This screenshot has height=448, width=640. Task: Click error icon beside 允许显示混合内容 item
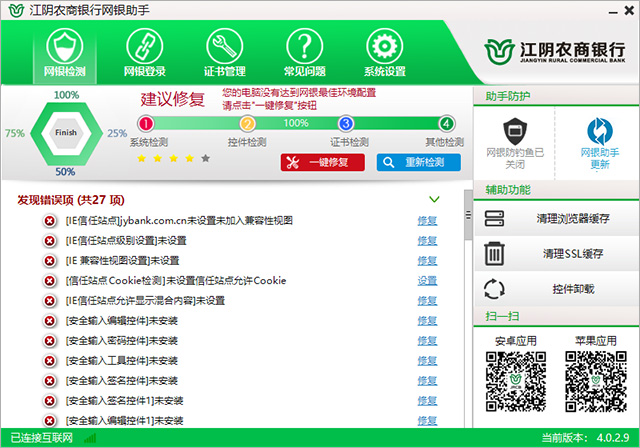49,301
